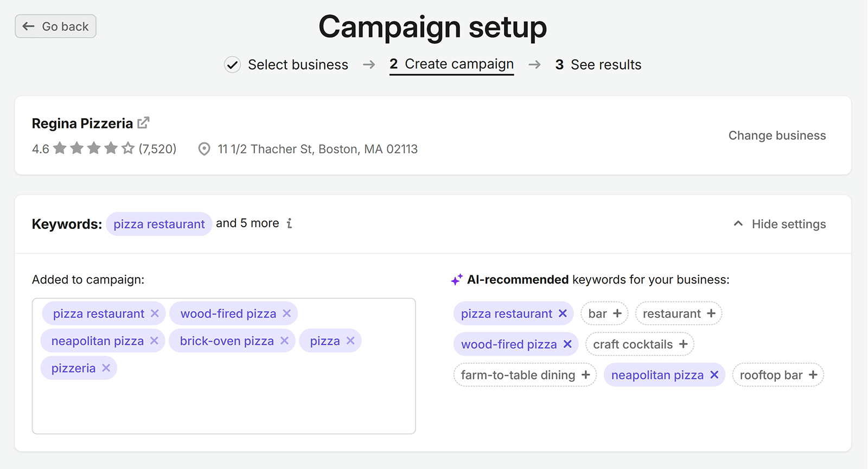Add 'farm-to-table dining' recommended keyword

[x=586, y=375]
